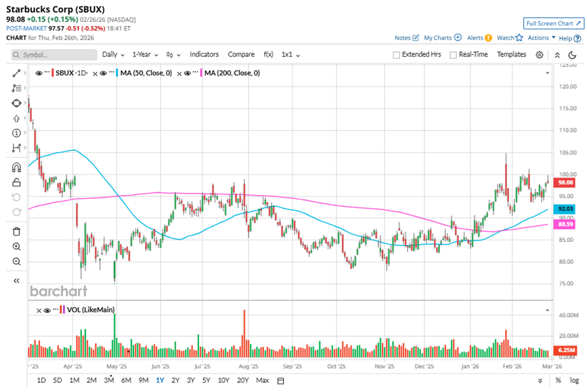Add to My Charts

tap(443, 38)
